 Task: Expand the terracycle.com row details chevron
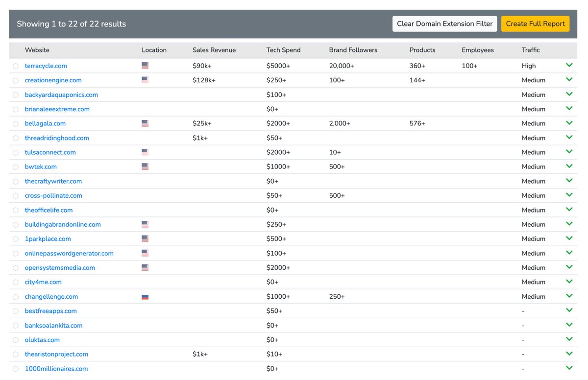coord(569,65)
